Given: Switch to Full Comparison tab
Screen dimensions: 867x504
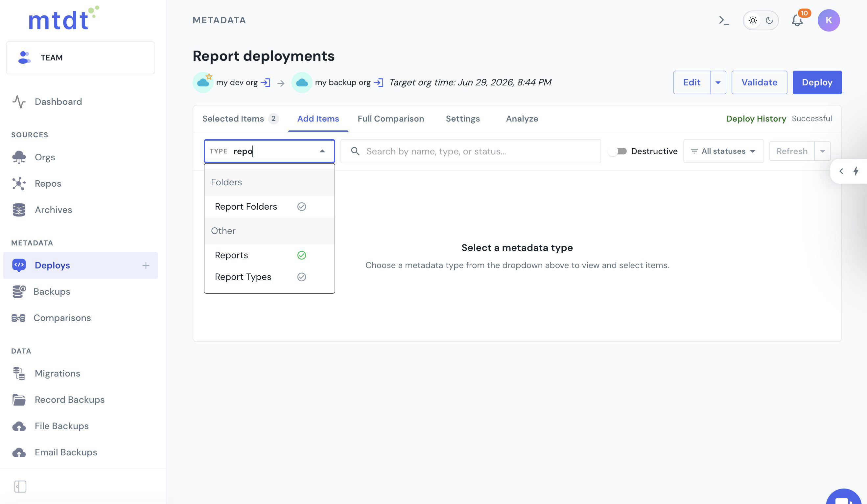Looking at the screenshot, I should [x=390, y=119].
